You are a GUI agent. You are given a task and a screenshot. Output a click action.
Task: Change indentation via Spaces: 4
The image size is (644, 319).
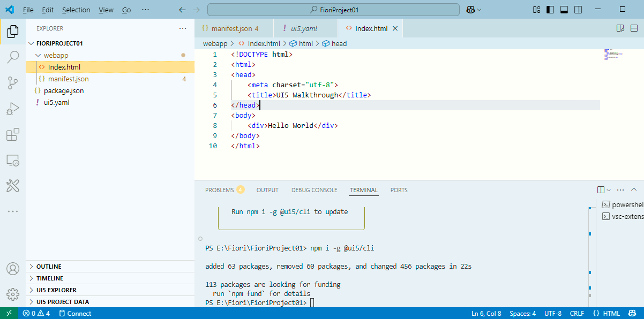click(x=522, y=313)
